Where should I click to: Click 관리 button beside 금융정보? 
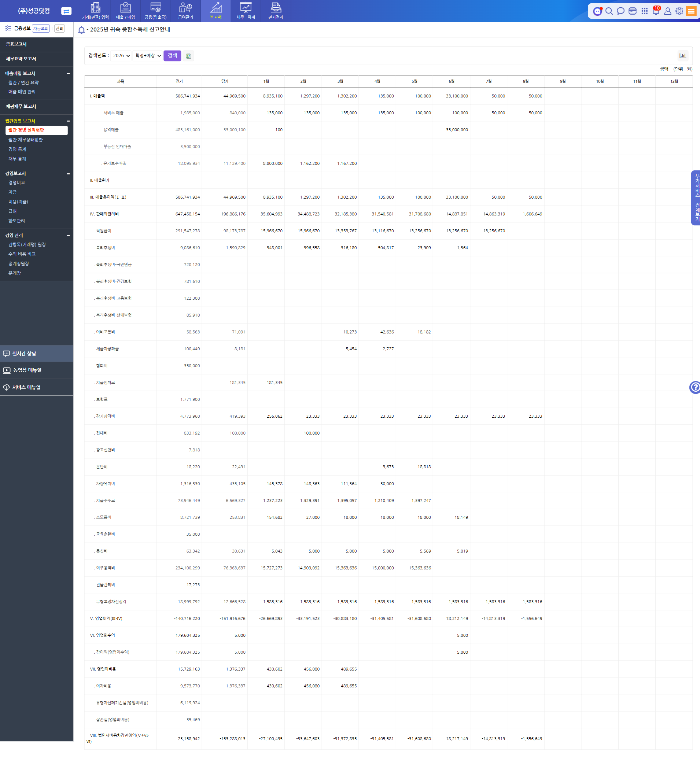(x=59, y=29)
